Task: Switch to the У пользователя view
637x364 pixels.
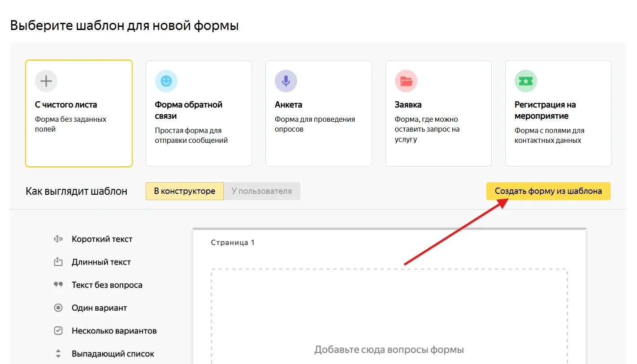Action: [x=262, y=191]
